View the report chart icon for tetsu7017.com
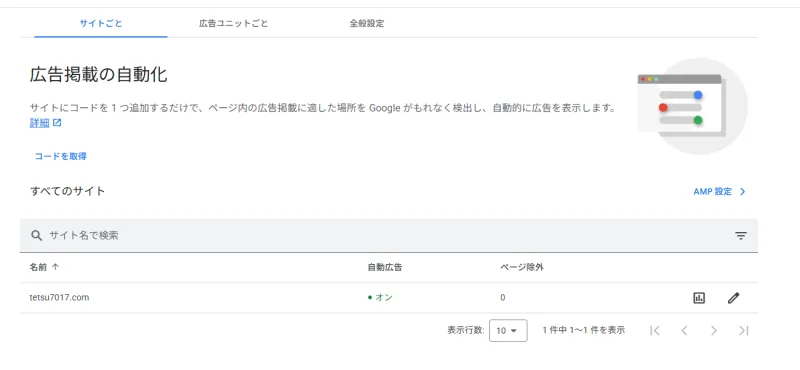 point(699,298)
